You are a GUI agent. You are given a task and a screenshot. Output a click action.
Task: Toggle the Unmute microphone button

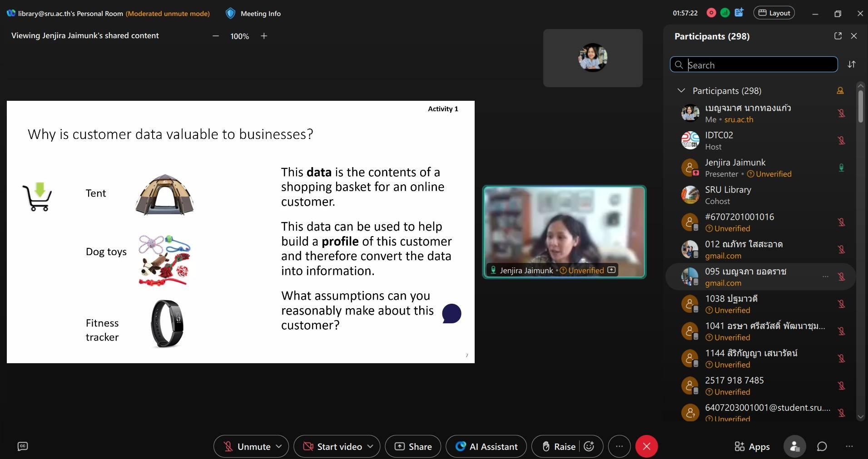pyautogui.click(x=247, y=446)
